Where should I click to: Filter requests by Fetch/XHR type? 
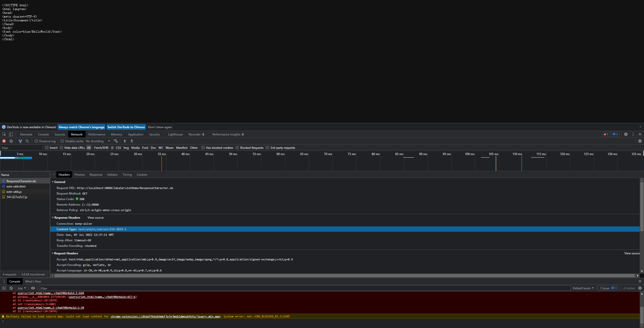coord(101,148)
